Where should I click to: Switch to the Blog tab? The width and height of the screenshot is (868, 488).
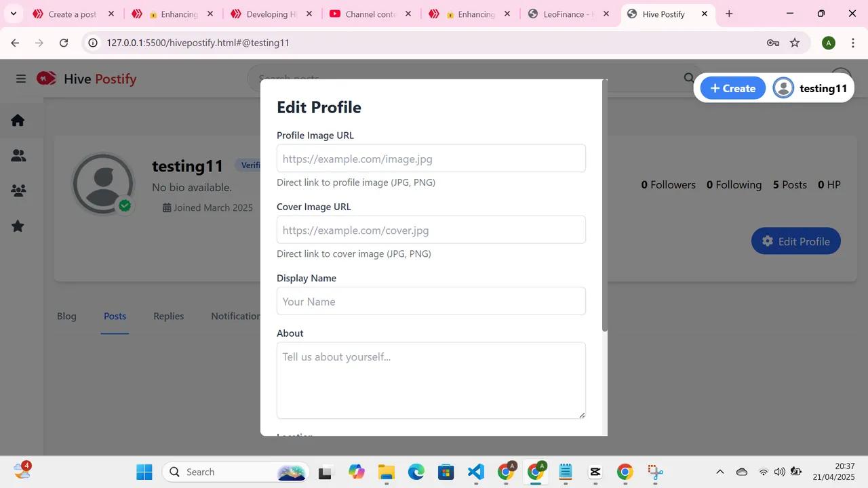(x=66, y=316)
